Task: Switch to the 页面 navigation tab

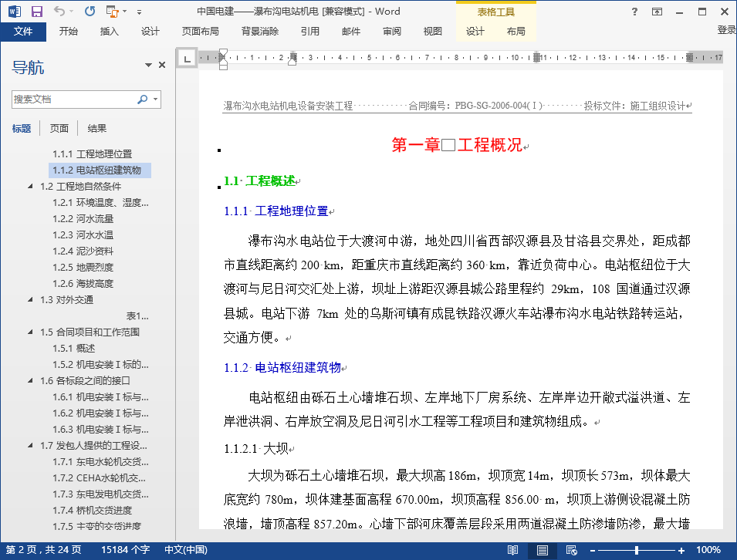Action: (x=59, y=129)
